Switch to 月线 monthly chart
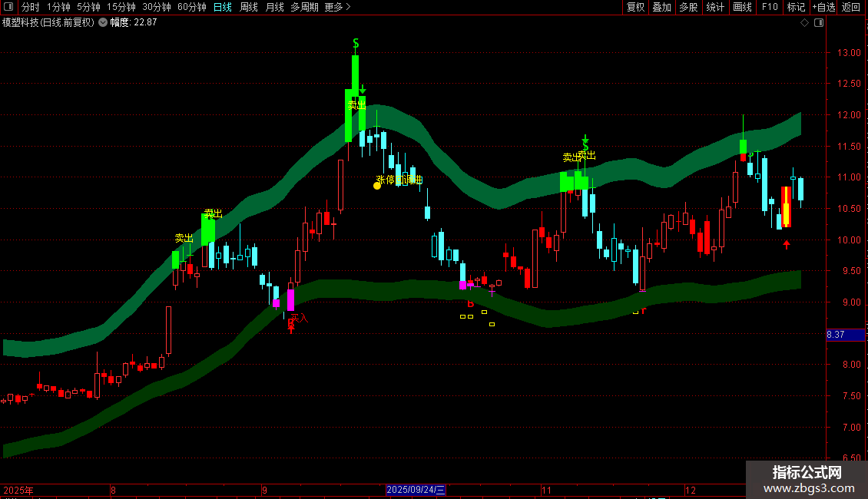 pyautogui.click(x=274, y=7)
